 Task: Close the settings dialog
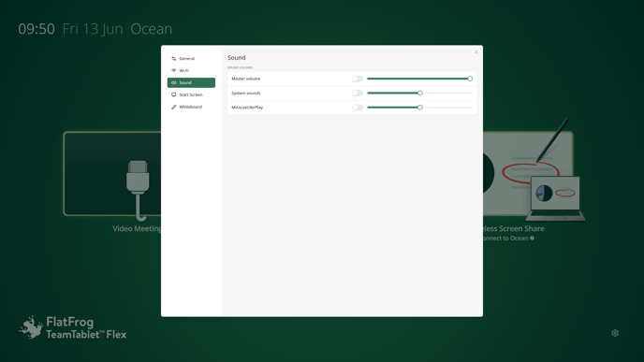click(476, 52)
